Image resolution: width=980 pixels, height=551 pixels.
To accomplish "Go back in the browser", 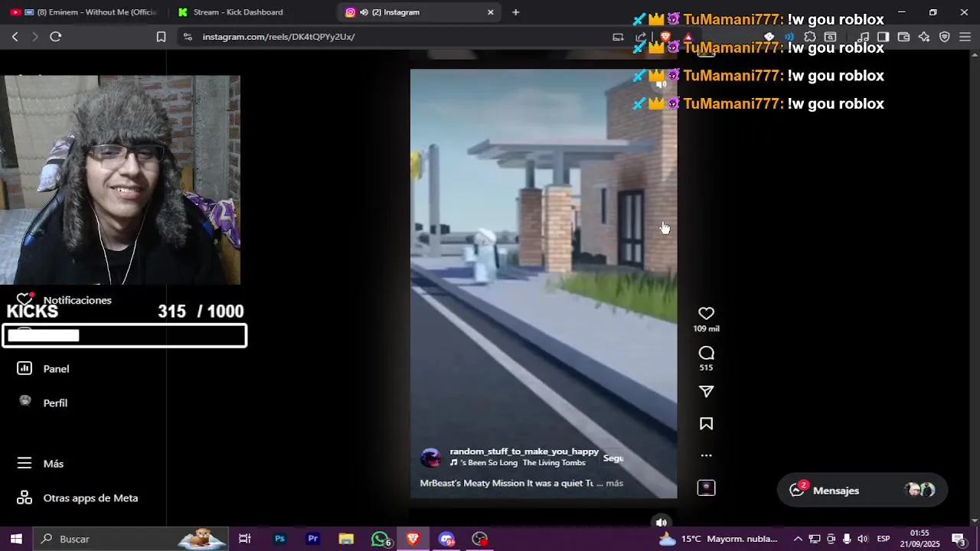I will tap(15, 37).
